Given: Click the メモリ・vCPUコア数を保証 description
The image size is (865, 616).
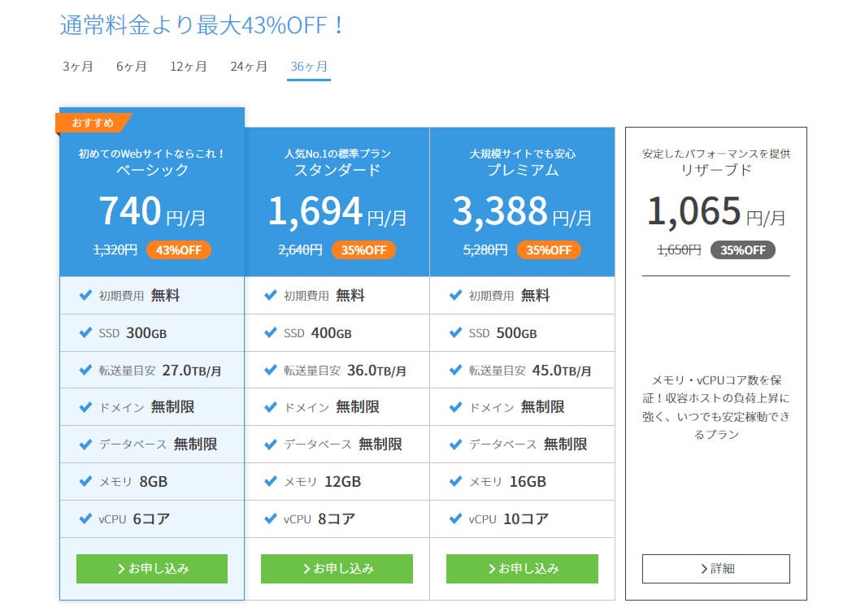Looking at the screenshot, I should coord(716,407).
